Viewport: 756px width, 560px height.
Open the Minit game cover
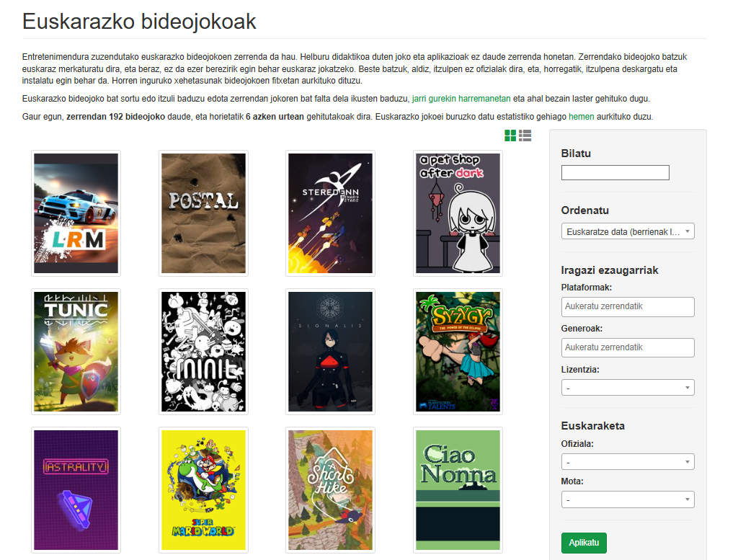[x=203, y=352]
